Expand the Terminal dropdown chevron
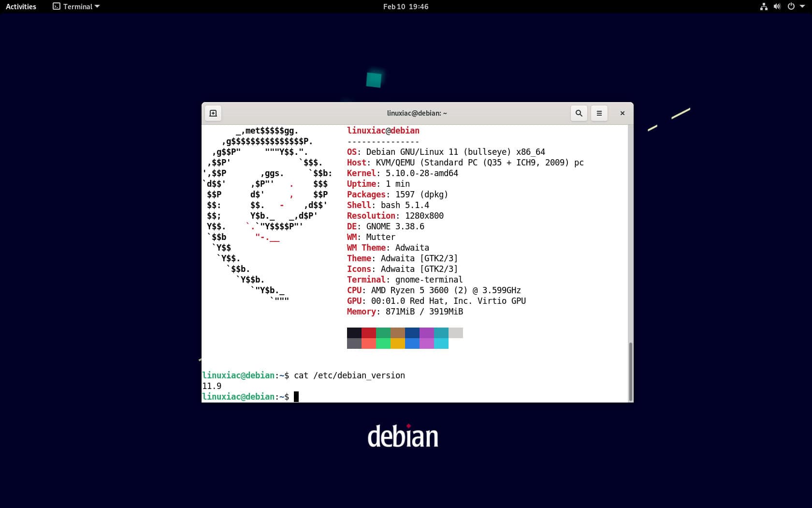 pyautogui.click(x=98, y=6)
